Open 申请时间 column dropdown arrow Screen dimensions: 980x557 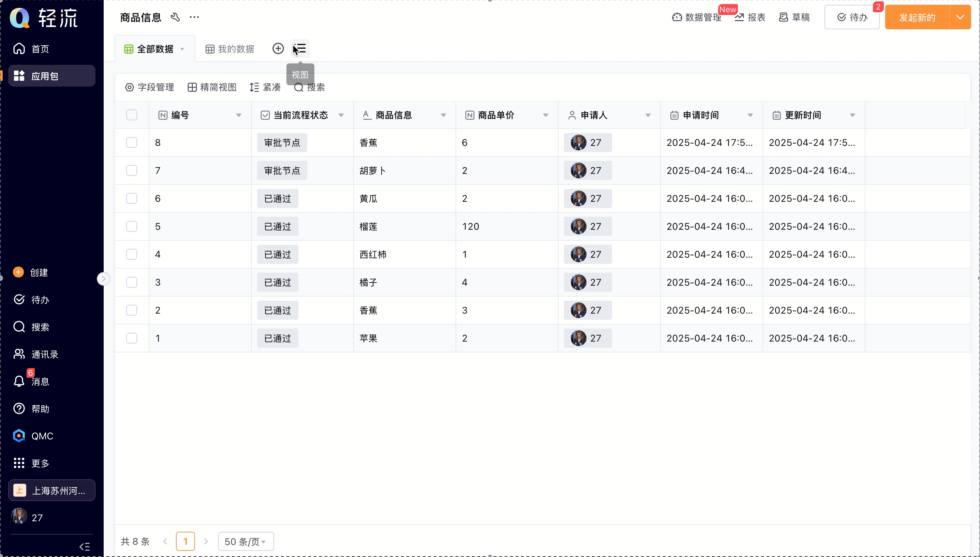tap(750, 115)
